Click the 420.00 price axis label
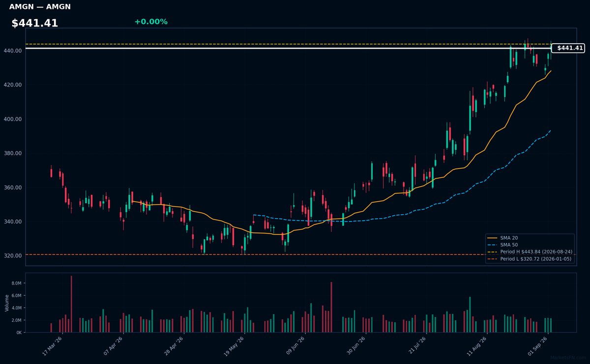The width and height of the screenshot is (590, 364). (x=13, y=85)
